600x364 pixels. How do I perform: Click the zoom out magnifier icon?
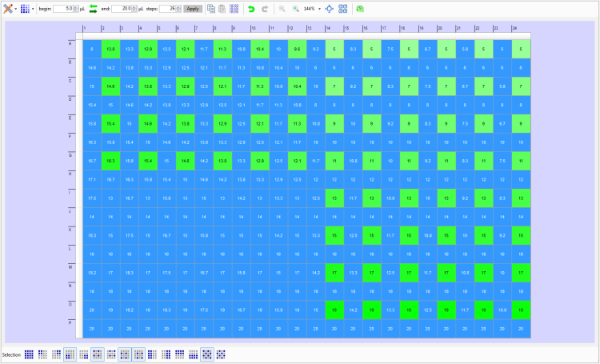click(282, 8)
